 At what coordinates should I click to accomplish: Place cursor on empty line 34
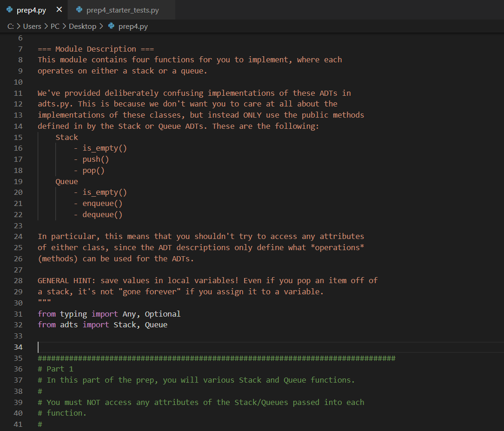point(270,347)
